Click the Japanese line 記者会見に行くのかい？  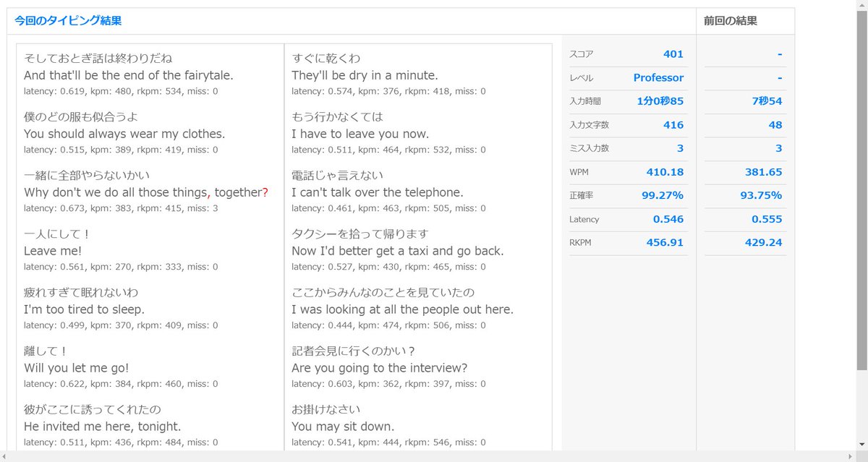tap(354, 351)
